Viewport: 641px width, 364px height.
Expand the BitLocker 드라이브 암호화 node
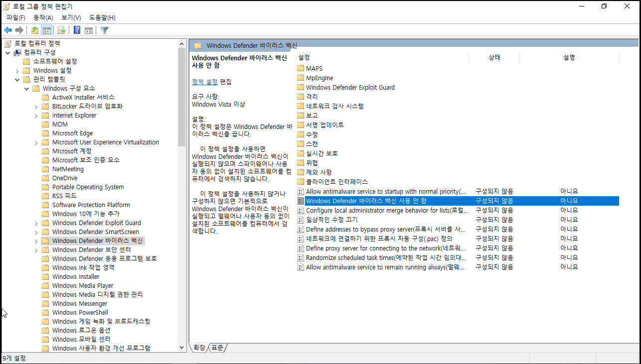[36, 107]
